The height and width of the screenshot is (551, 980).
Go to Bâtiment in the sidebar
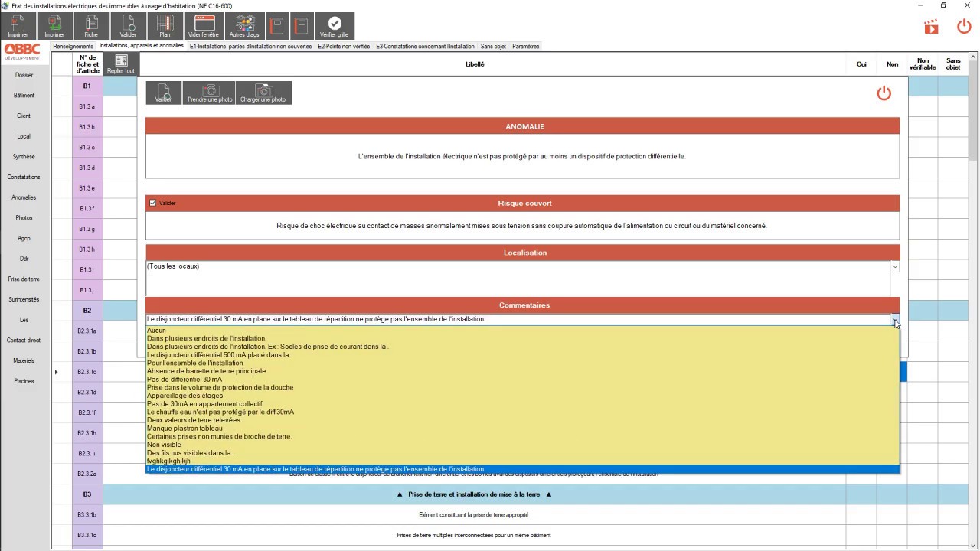pos(24,96)
